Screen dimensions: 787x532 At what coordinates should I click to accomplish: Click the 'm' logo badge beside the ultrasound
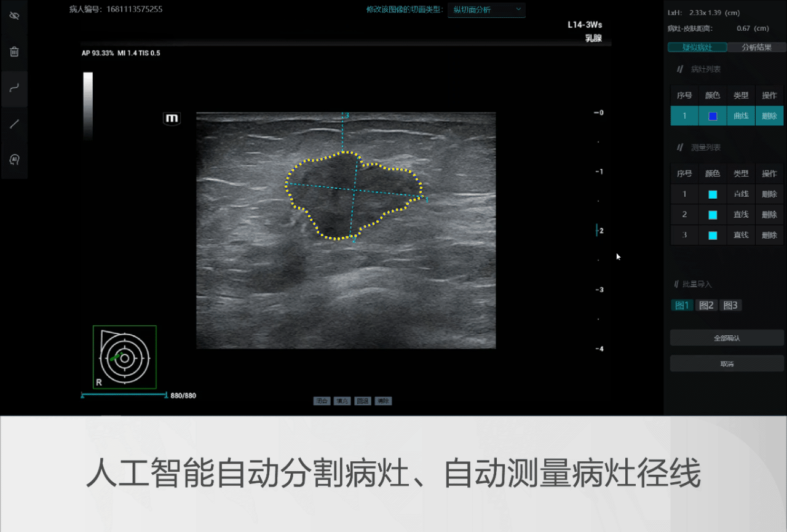172,119
